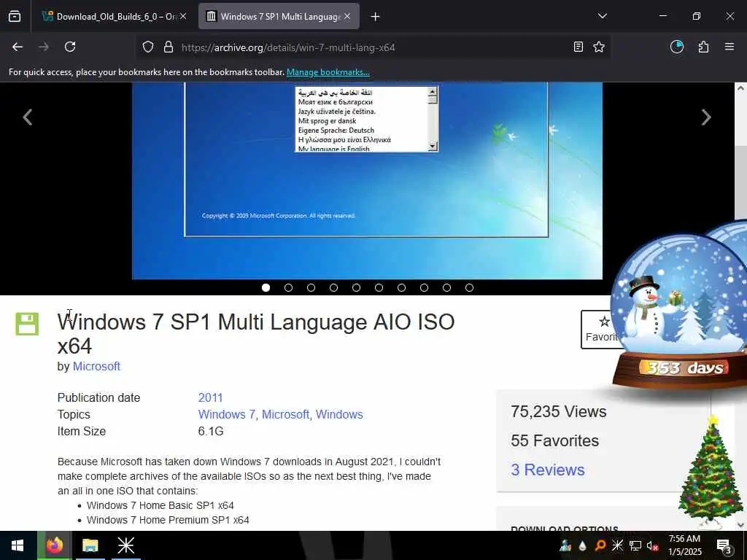Click the Christmas tree desktop decoration

(711, 472)
